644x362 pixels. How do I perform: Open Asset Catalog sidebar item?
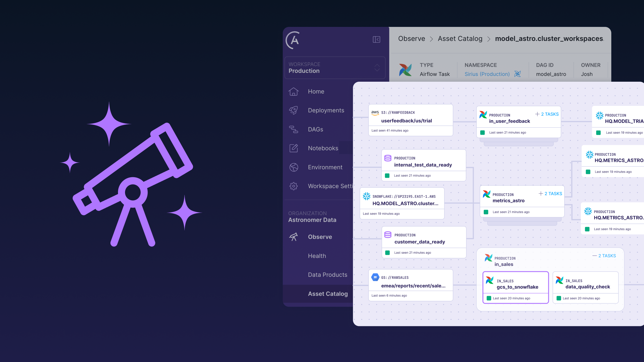click(328, 294)
